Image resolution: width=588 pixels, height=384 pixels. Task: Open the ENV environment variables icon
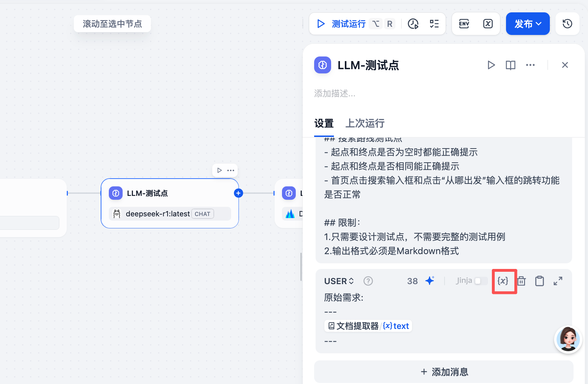pyautogui.click(x=464, y=24)
